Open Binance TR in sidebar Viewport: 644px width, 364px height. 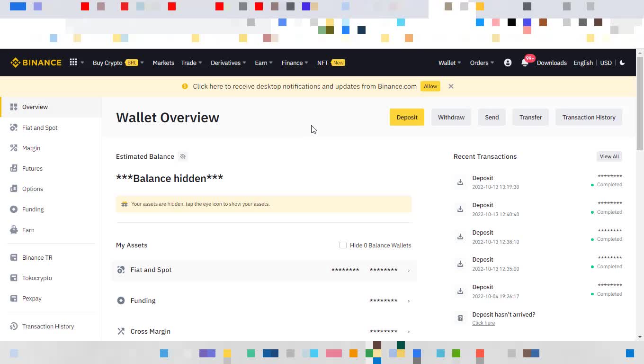click(x=51, y=257)
